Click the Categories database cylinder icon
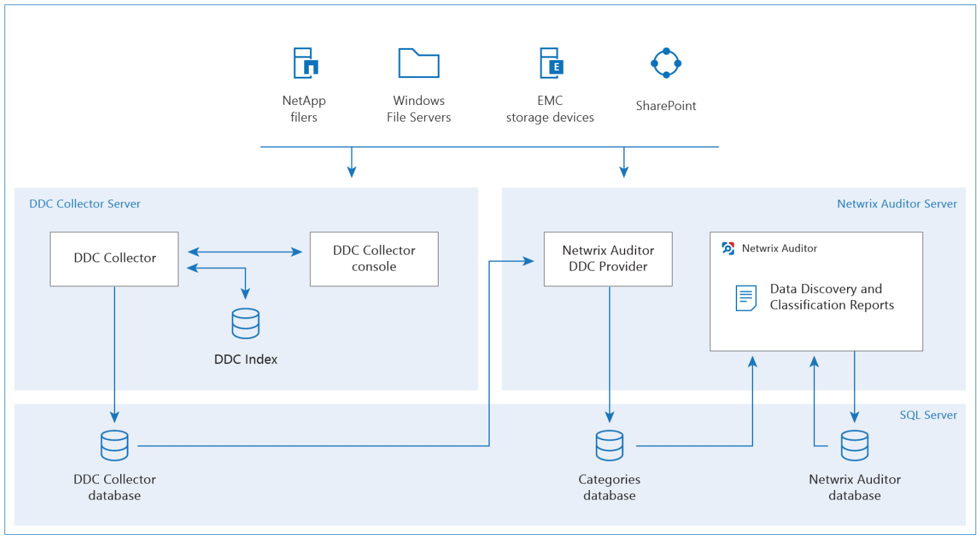This screenshot has height=538, width=980. tap(609, 445)
